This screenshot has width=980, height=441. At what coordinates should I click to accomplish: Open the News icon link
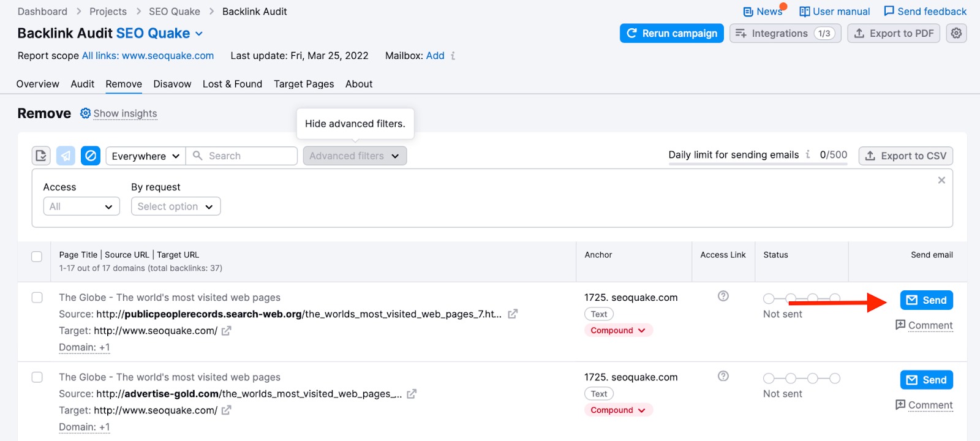(748, 12)
